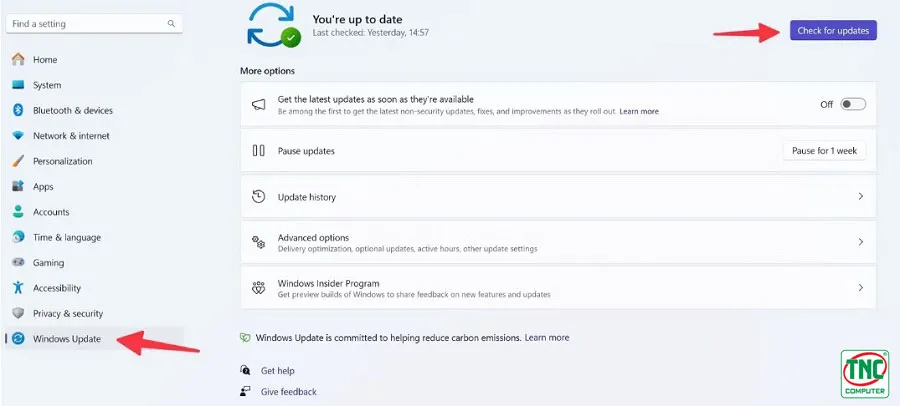This screenshot has height=406, width=900.
Task: Click the Privacy & security shield icon
Action: 18,313
